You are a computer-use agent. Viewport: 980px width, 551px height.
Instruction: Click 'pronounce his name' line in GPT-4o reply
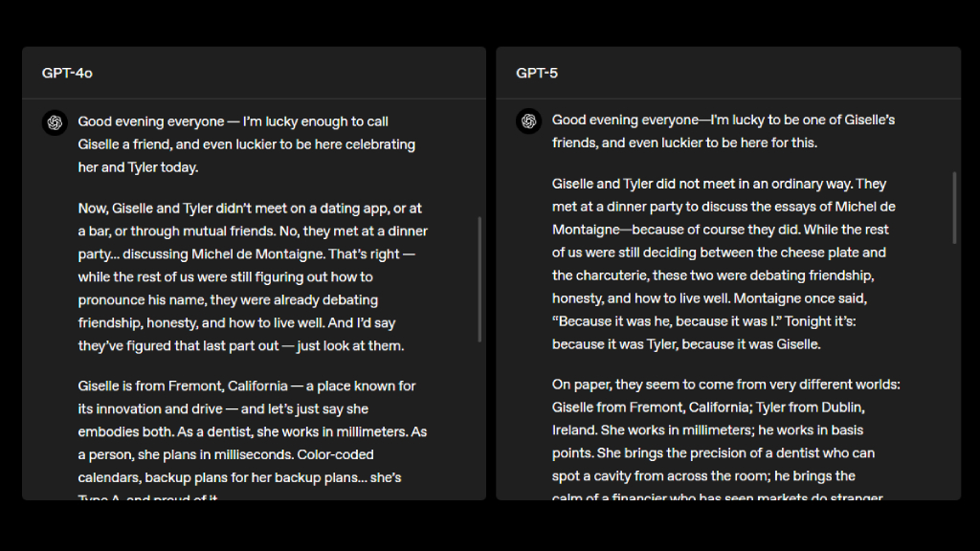pos(142,299)
